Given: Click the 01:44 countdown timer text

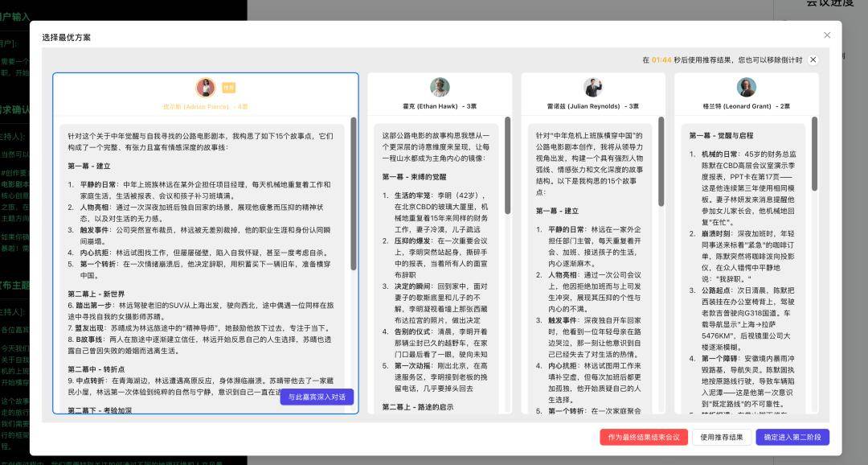Looking at the screenshot, I should point(661,60).
